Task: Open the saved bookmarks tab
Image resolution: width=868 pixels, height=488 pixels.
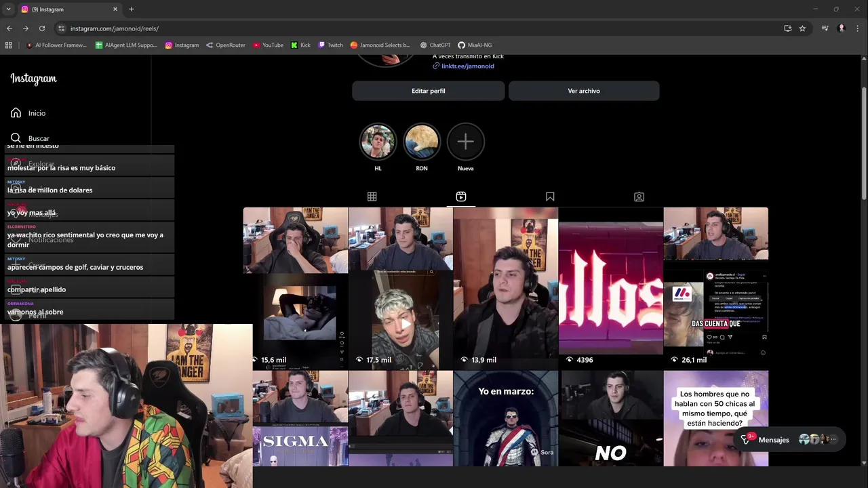Action: pyautogui.click(x=550, y=197)
